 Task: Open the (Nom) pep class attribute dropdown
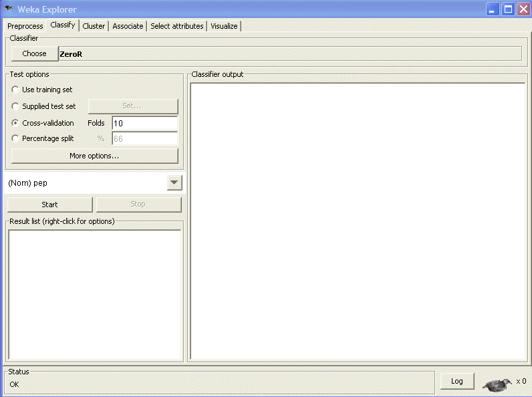[x=174, y=182]
